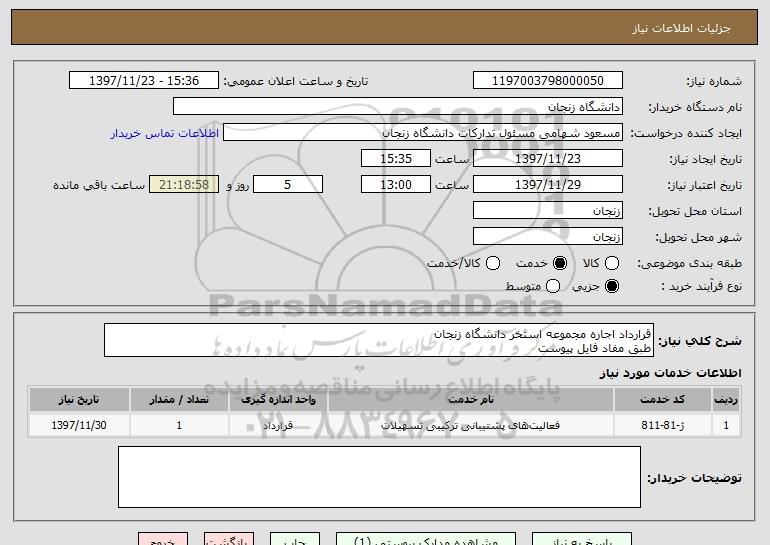Click the delivery province field زنجان
Image resolution: width=770 pixels, height=545 pixels.
pos(548,211)
